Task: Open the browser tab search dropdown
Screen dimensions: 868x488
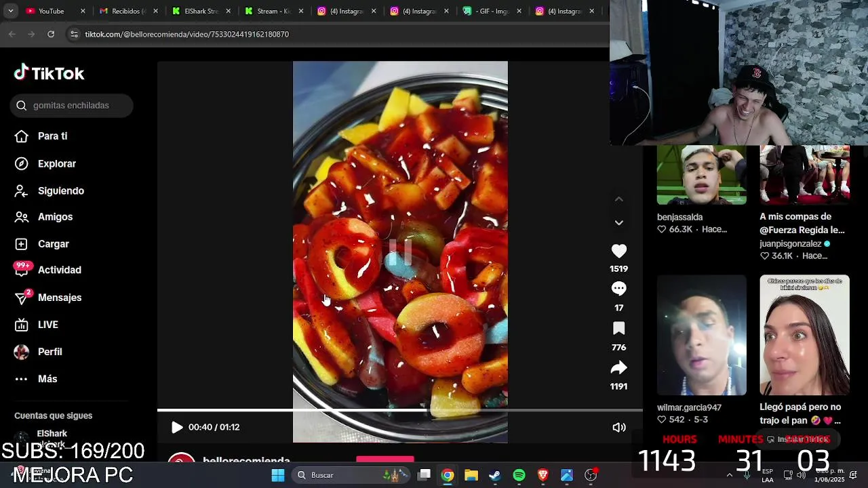Action: pos(10,11)
